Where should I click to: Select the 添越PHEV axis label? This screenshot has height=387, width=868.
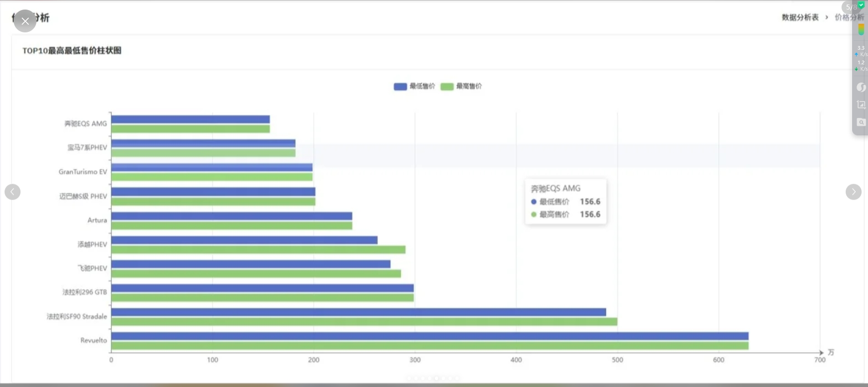tap(92, 244)
